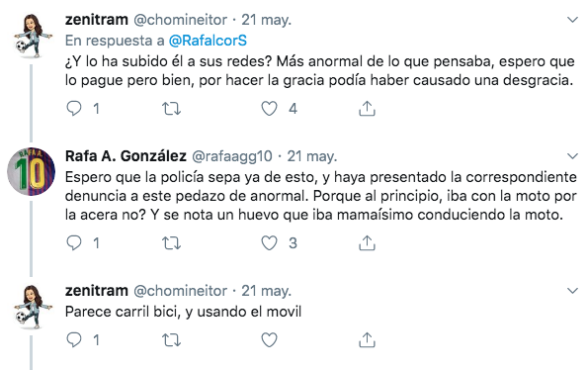Open the zenitram avatar beside the last tweet

(x=33, y=308)
